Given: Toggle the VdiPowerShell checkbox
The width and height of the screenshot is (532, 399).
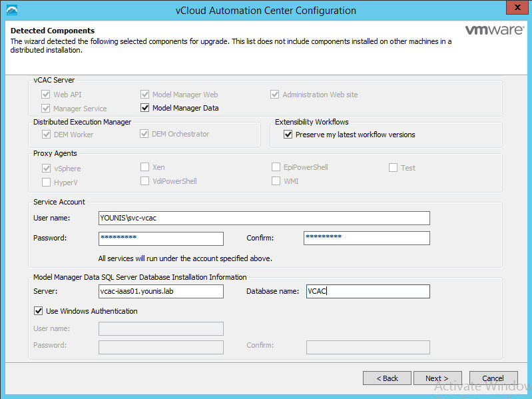Looking at the screenshot, I should point(145,181).
